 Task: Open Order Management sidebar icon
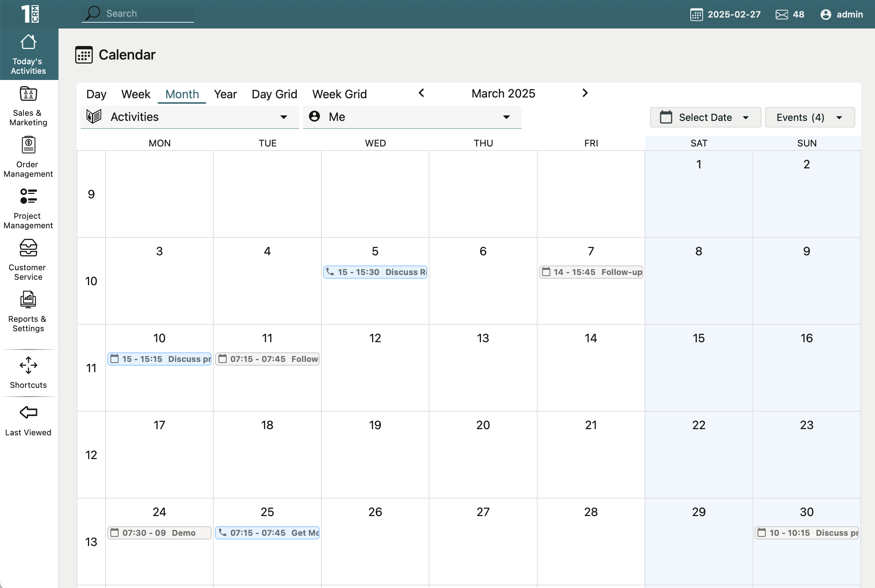[28, 145]
